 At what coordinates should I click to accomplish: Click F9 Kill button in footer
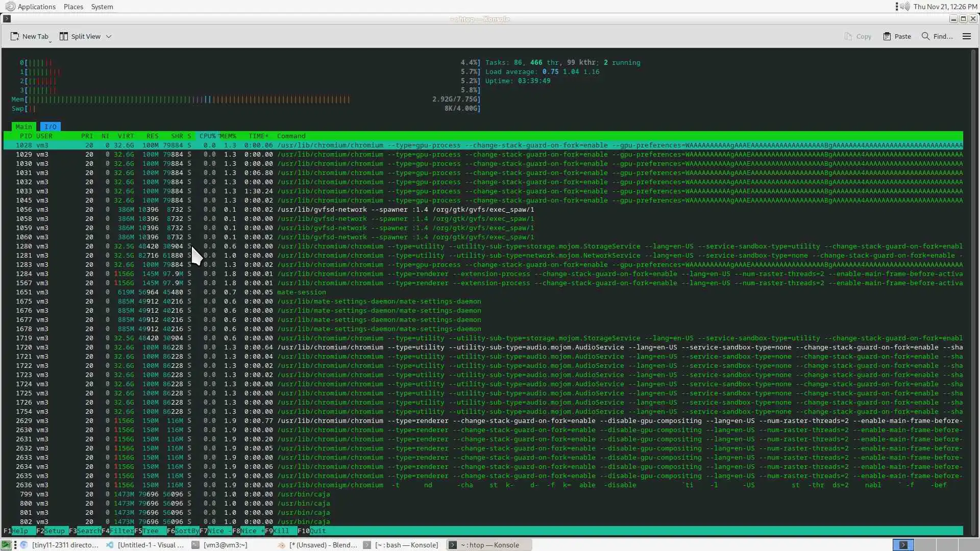281,531
